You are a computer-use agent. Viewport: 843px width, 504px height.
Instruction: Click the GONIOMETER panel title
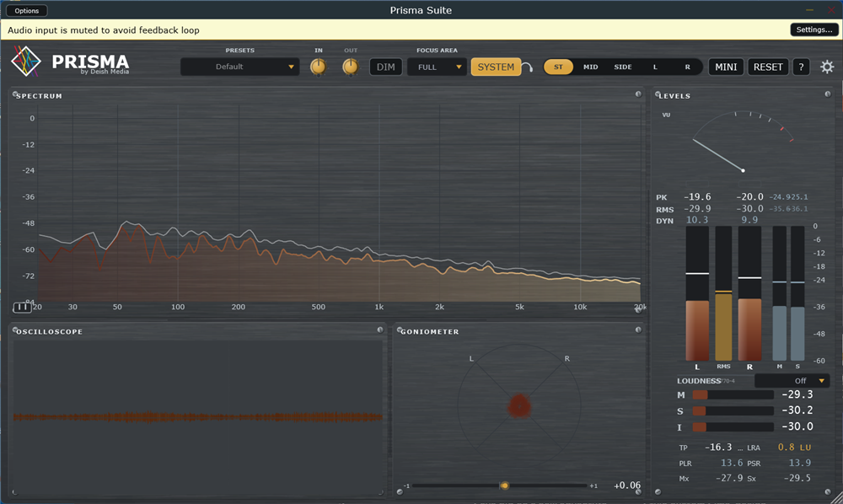pyautogui.click(x=430, y=331)
